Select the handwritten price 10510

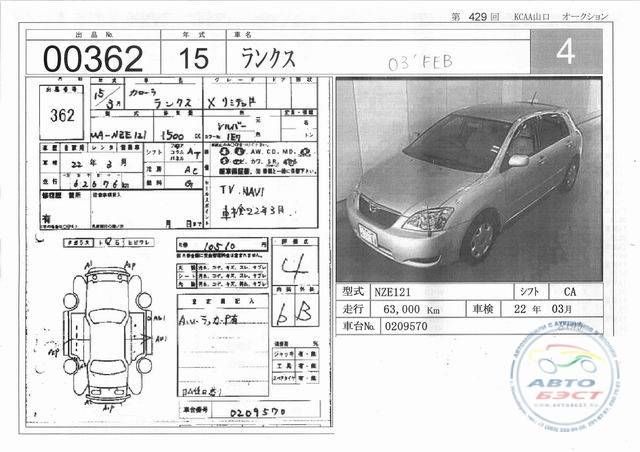click(x=220, y=246)
